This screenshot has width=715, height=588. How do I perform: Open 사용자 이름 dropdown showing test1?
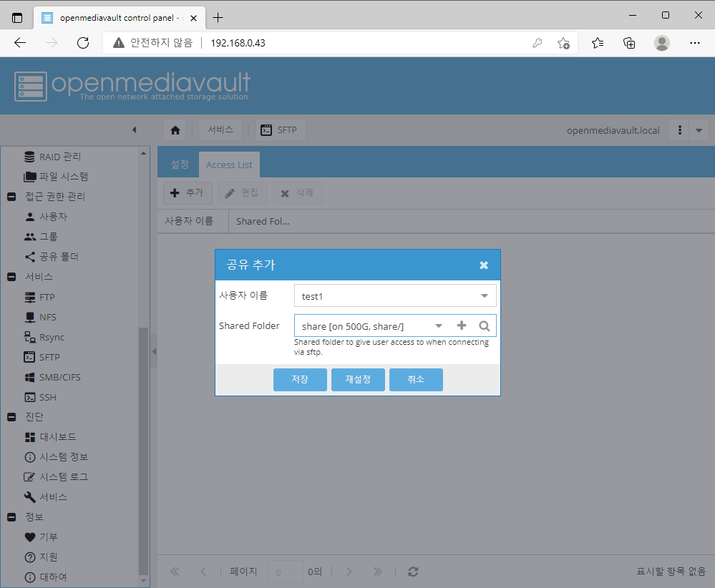click(x=485, y=296)
